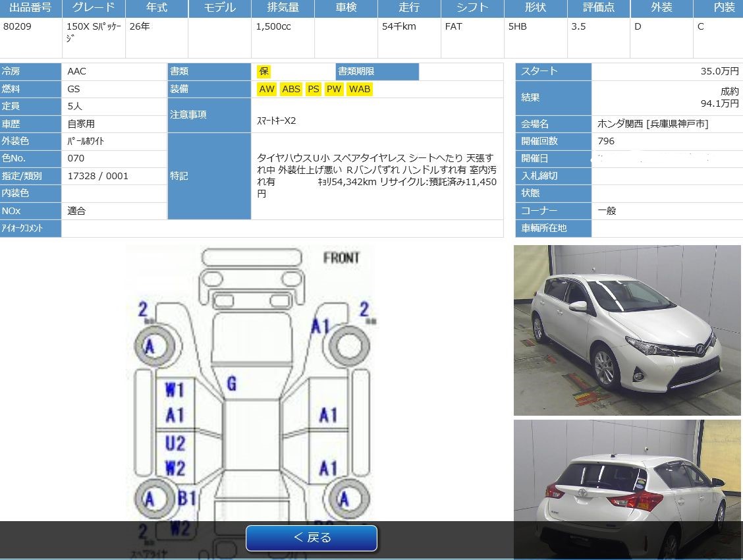
Task: Click the G marker on windshield diagram
Action: [x=231, y=383]
